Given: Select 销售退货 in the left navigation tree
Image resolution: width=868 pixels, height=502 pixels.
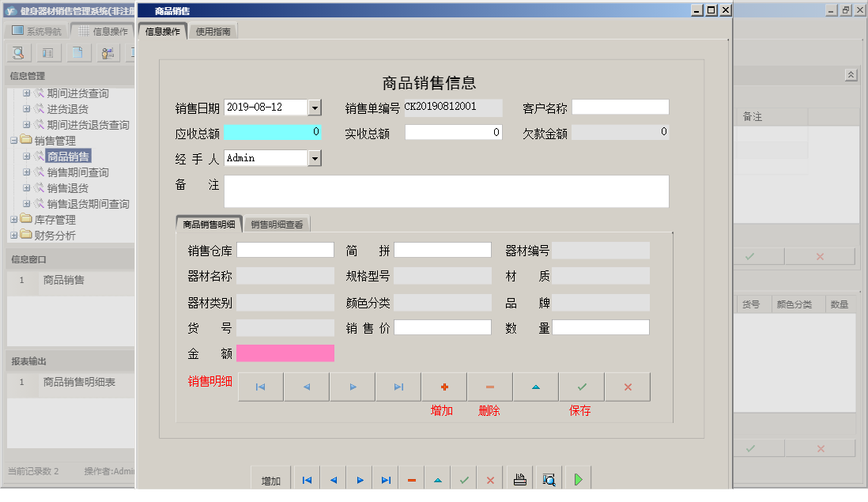Looking at the screenshot, I should pyautogui.click(x=66, y=188).
